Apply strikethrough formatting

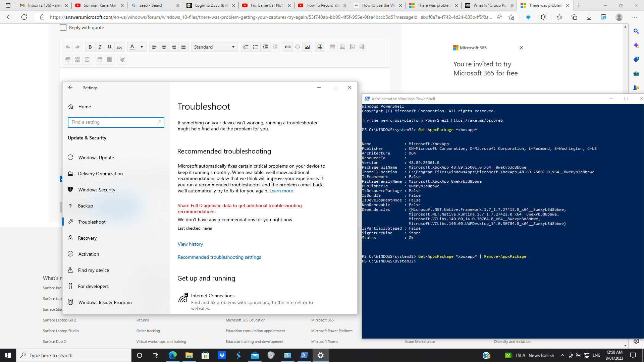click(x=119, y=47)
